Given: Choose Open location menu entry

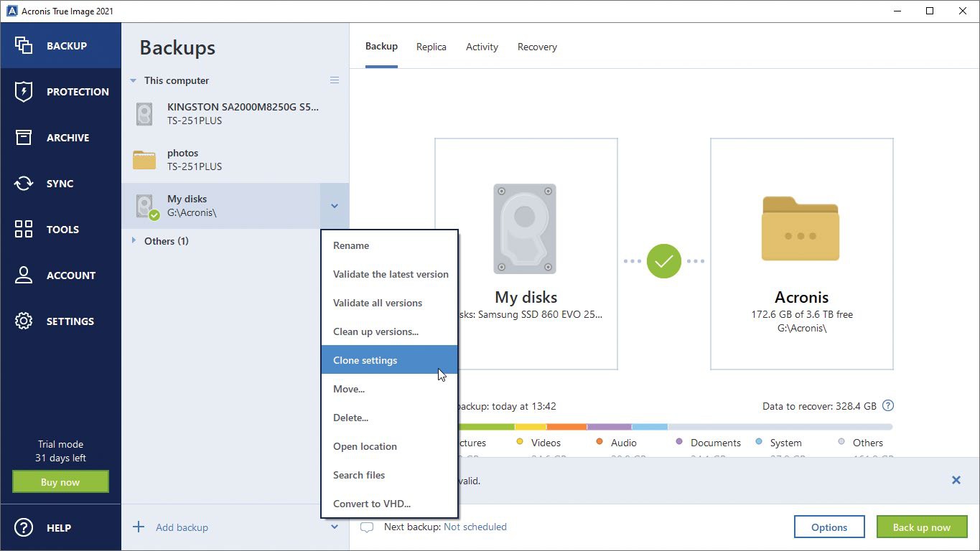Looking at the screenshot, I should [389, 446].
